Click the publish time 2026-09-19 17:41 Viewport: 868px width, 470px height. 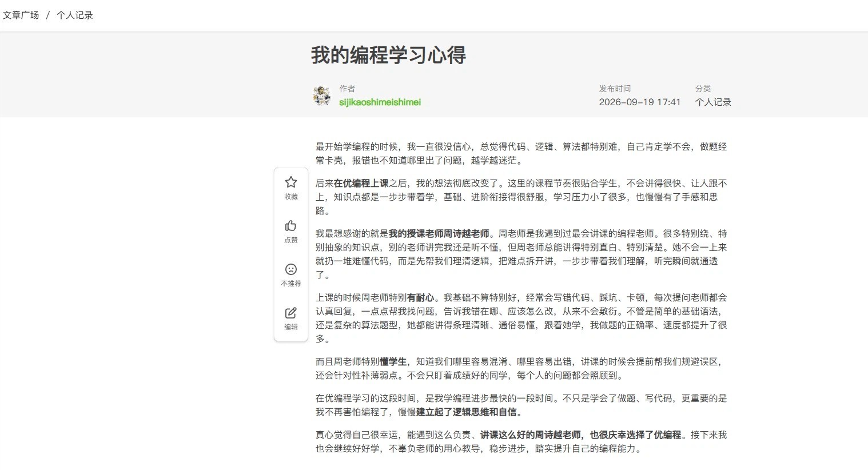(x=640, y=102)
